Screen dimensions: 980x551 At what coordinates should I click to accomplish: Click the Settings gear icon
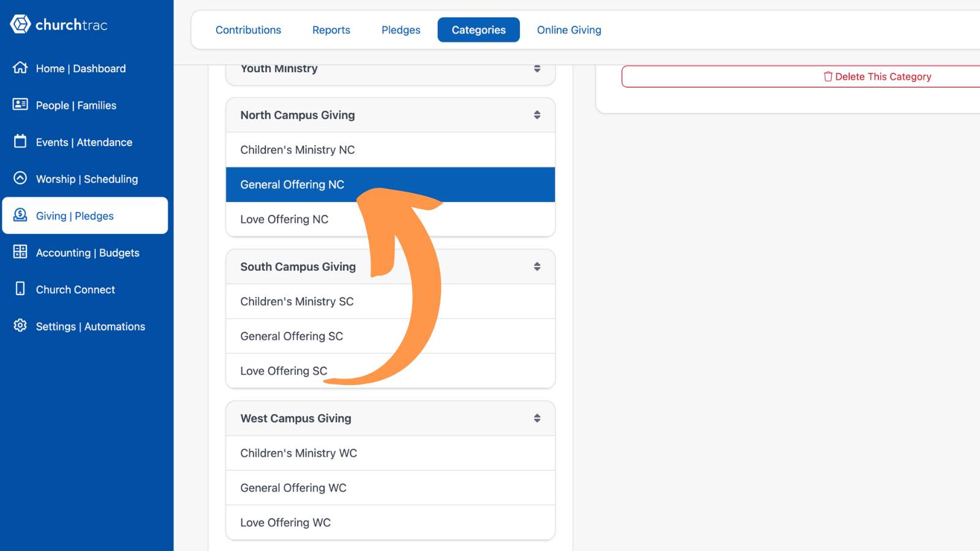click(20, 325)
